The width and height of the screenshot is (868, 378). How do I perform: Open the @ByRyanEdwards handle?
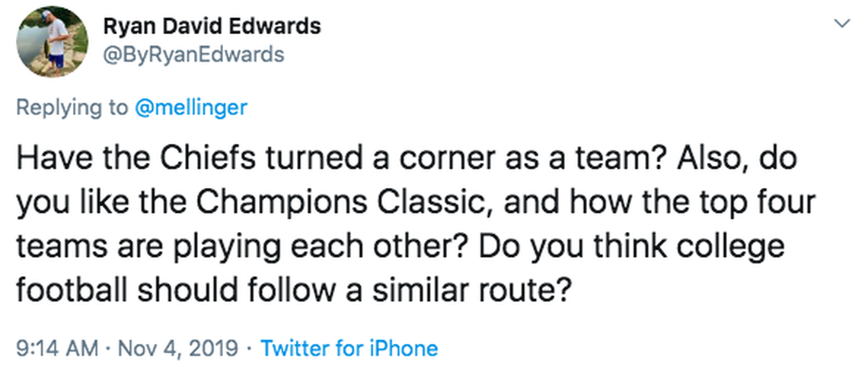[x=193, y=55]
